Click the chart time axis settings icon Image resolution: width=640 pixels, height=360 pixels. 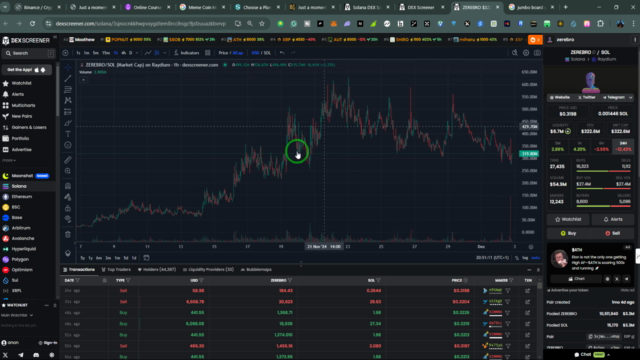click(x=531, y=247)
